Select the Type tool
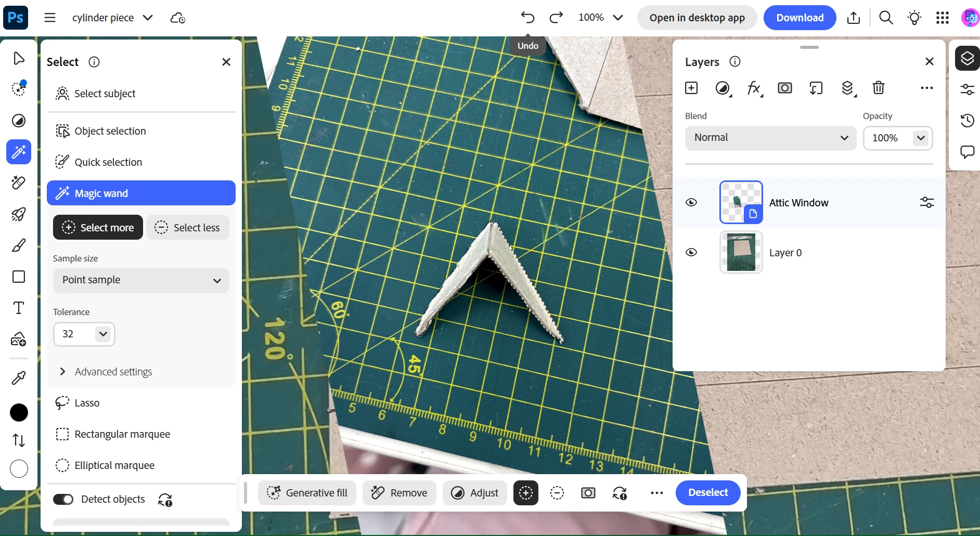Screen dimensions: 980x536 [19, 308]
